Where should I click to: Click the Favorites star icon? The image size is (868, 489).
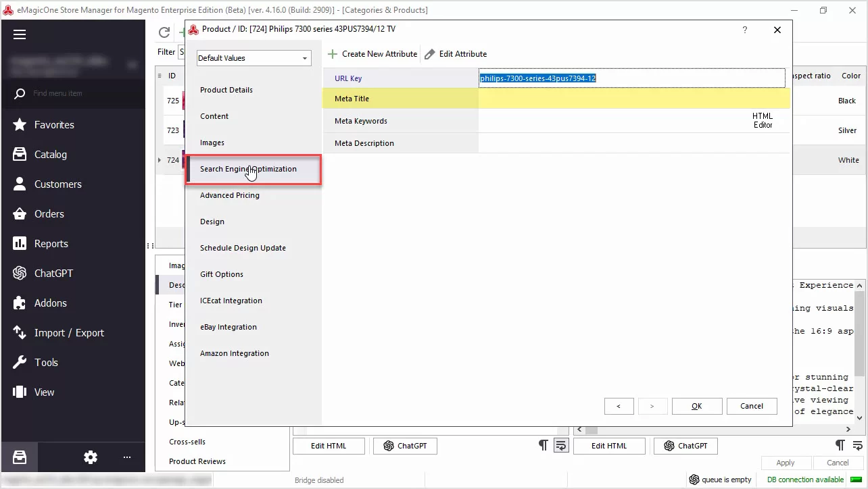pyautogui.click(x=20, y=125)
